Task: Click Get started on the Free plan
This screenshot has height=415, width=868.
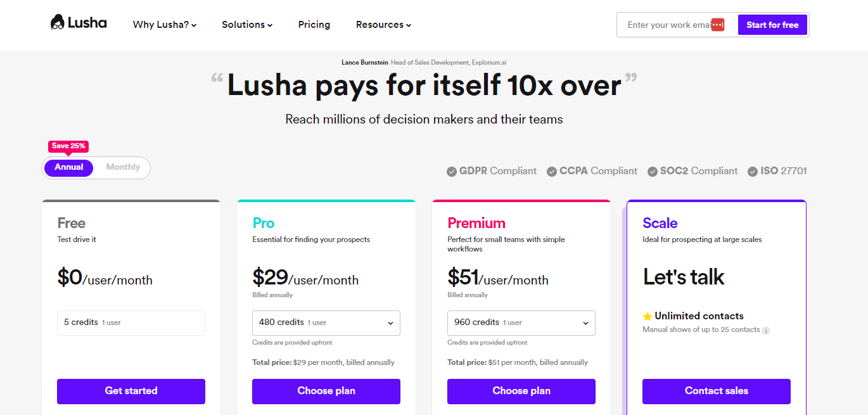Action: [x=131, y=391]
